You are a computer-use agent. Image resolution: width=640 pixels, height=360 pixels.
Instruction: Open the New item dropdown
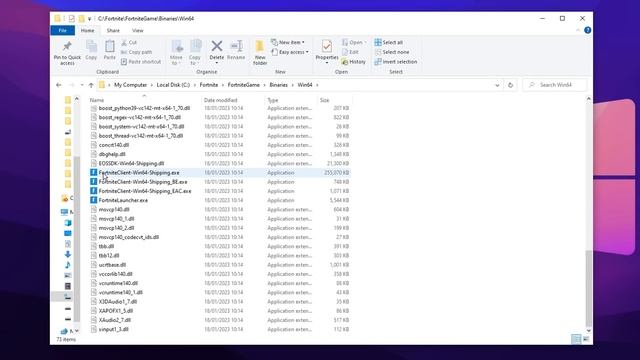click(x=288, y=42)
